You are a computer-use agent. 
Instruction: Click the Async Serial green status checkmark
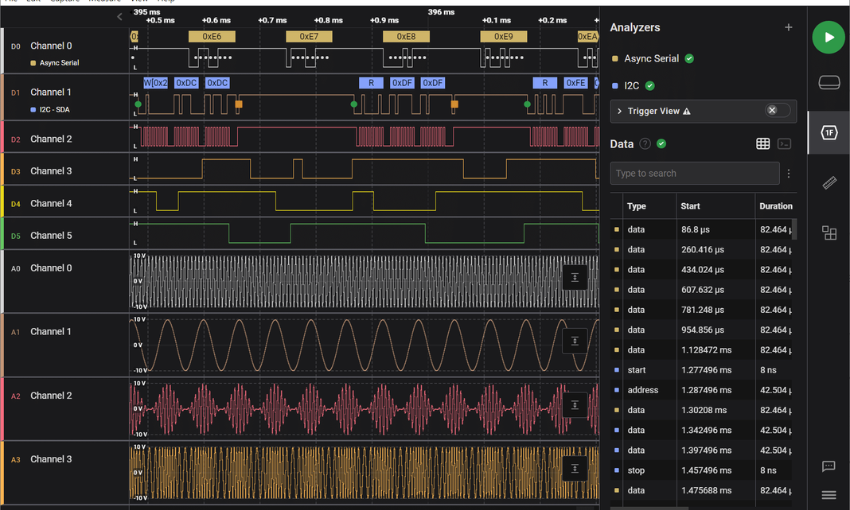pyautogui.click(x=690, y=59)
